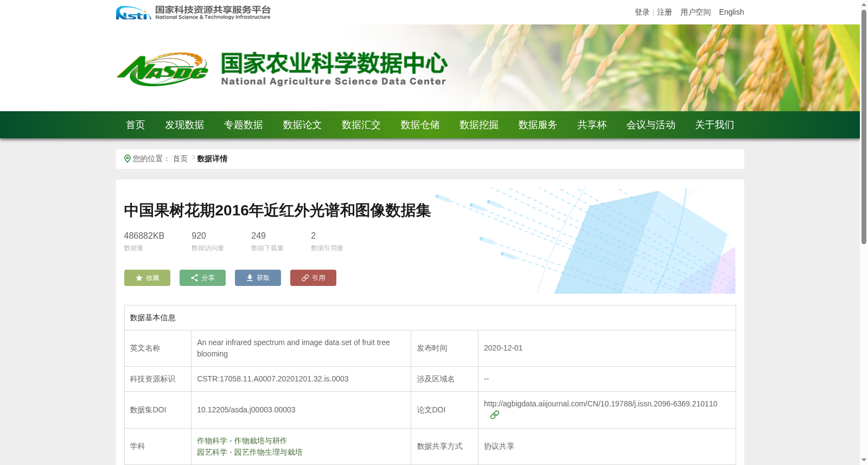The width and height of the screenshot is (868, 465).
Task: Click the 首页 breadcrumb link
Action: point(180,158)
